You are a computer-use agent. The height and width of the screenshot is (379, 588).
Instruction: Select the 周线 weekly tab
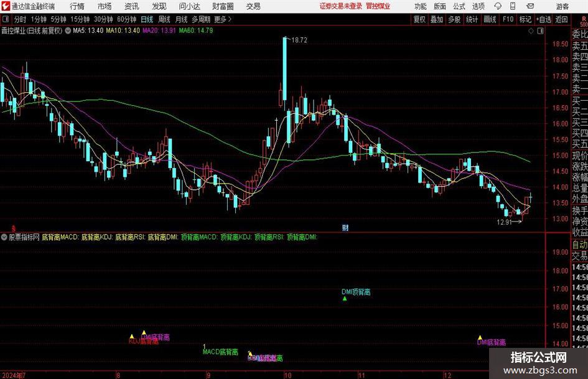pos(164,19)
